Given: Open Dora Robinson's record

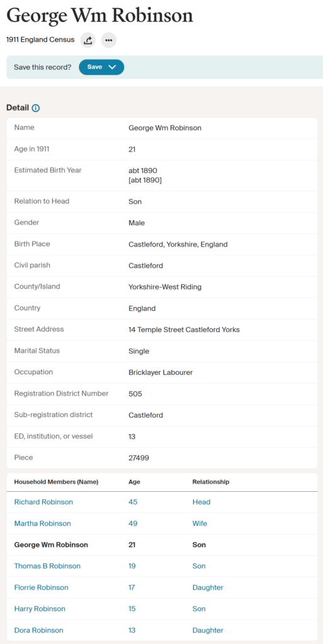Looking at the screenshot, I should point(38,630).
